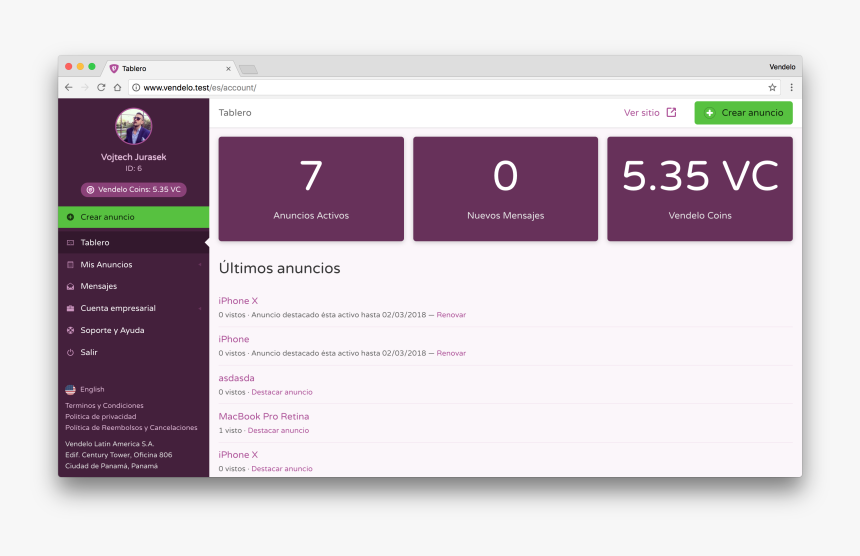Click the Mis Anuncios list icon
Screen dimensions: 860x556
tap(70, 264)
